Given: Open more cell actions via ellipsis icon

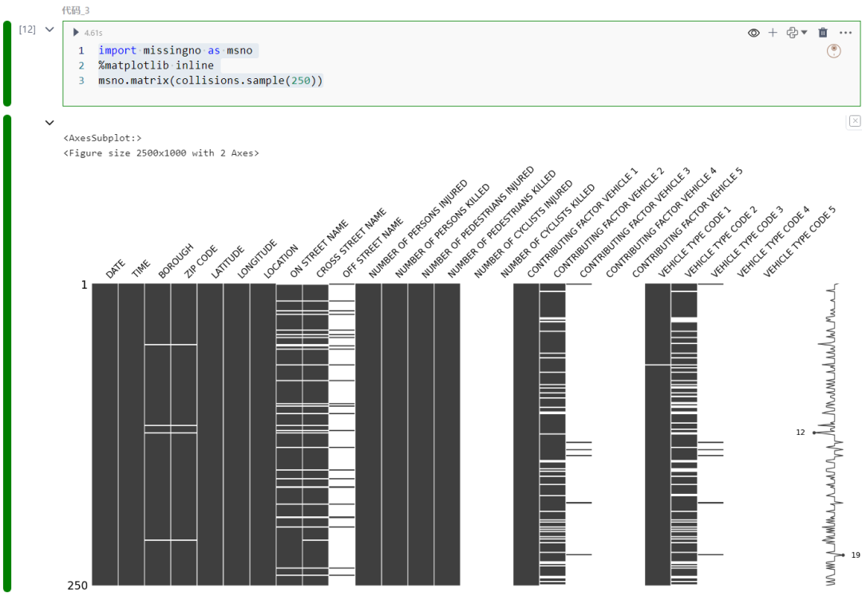Looking at the screenshot, I should pos(846,33).
